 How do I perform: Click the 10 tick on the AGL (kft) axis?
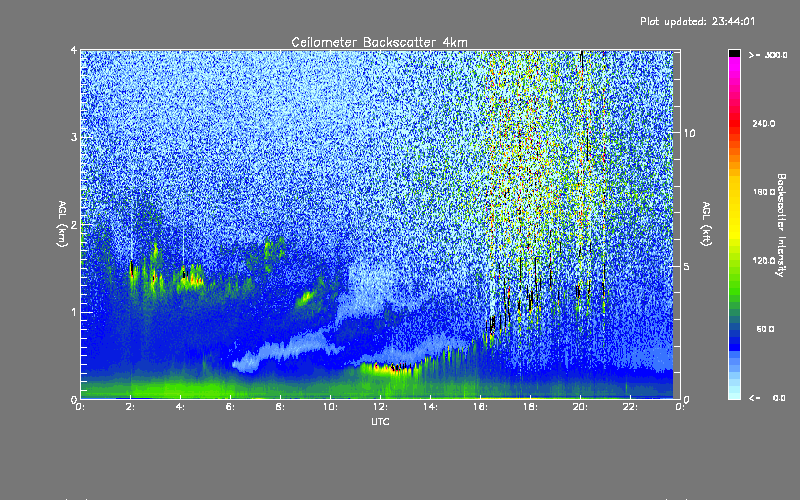tap(689, 133)
